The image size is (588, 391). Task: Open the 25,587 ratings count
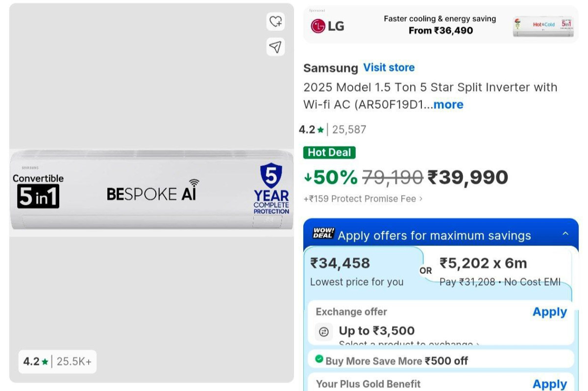[x=349, y=130]
